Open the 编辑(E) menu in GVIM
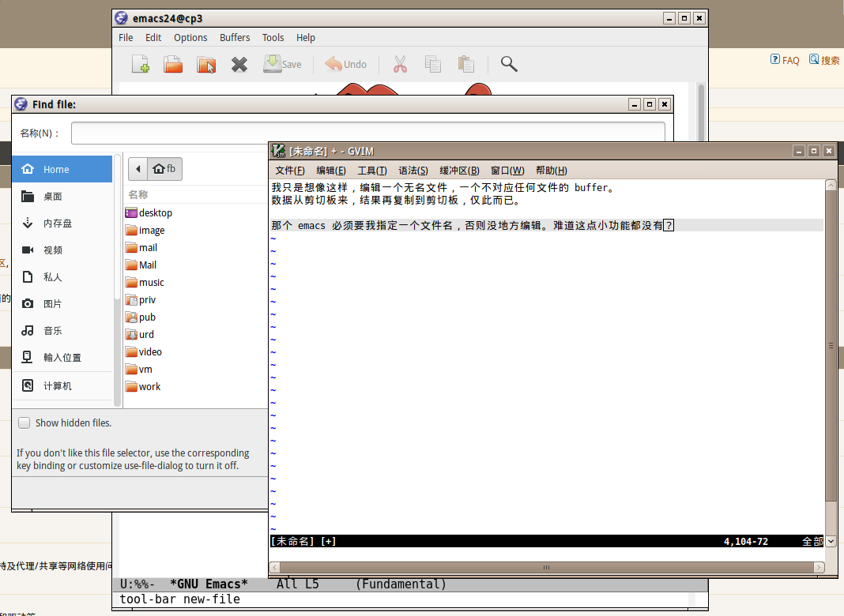The height and width of the screenshot is (616, 844). [x=331, y=171]
